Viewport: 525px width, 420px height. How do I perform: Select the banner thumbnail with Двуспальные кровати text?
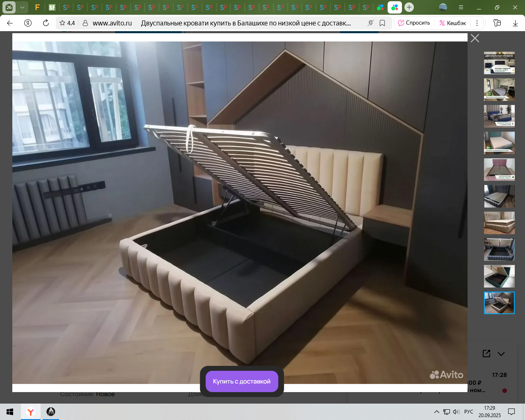(x=499, y=63)
